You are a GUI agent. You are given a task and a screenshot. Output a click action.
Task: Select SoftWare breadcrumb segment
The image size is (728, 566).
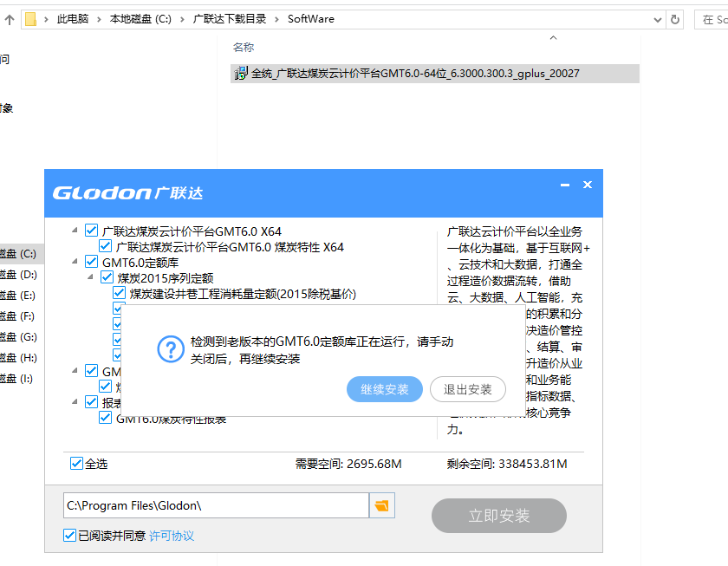click(x=310, y=19)
